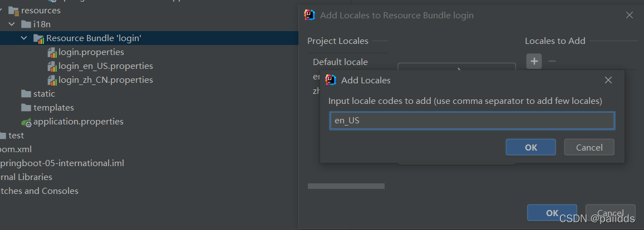Click the login_en_US.properties file icon
This screenshot has width=644, height=230.
pos(52,67)
